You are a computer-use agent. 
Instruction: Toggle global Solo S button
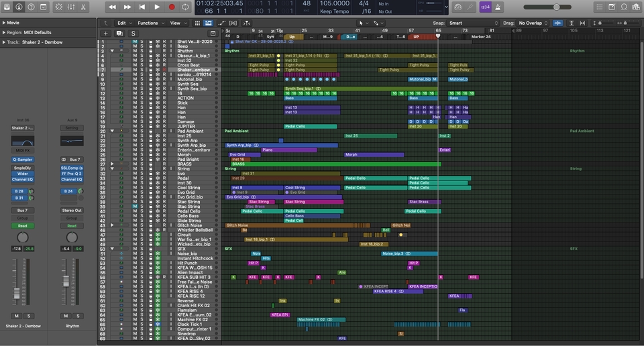coord(133,34)
